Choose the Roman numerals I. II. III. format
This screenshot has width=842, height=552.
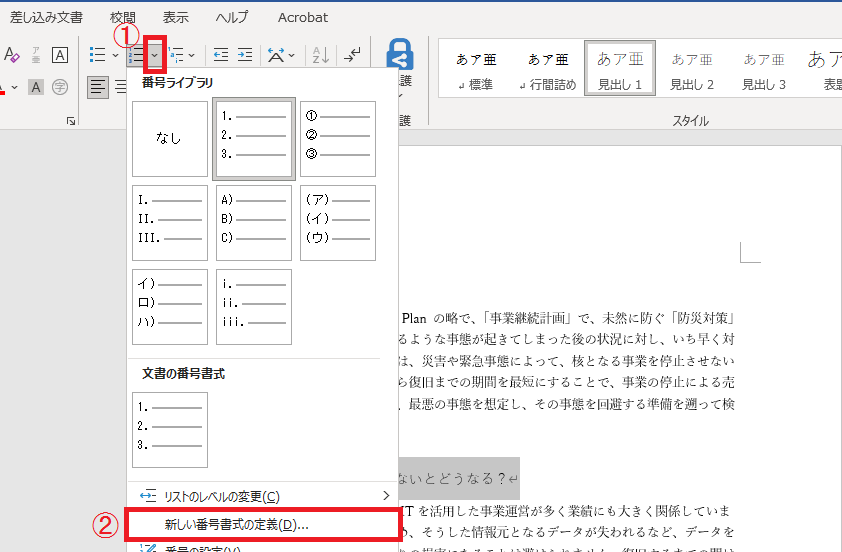point(170,223)
